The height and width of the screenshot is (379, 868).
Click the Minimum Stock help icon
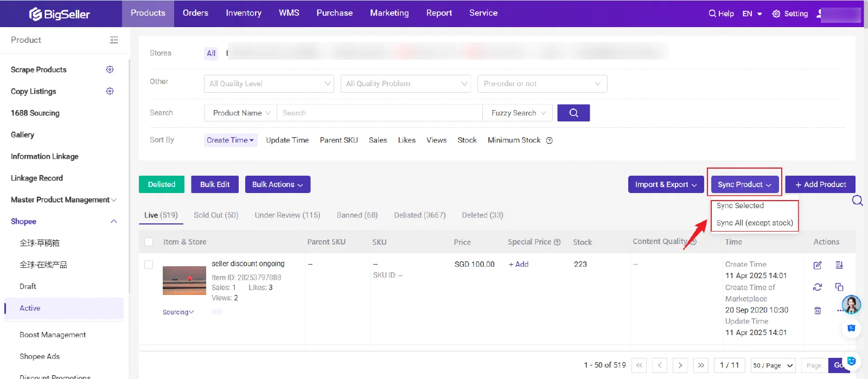click(550, 140)
